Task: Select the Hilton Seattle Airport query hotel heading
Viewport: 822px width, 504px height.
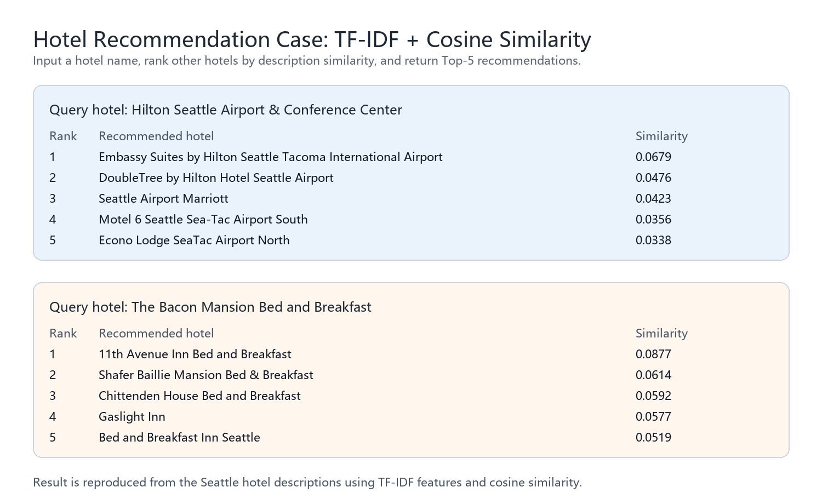Action: (226, 110)
